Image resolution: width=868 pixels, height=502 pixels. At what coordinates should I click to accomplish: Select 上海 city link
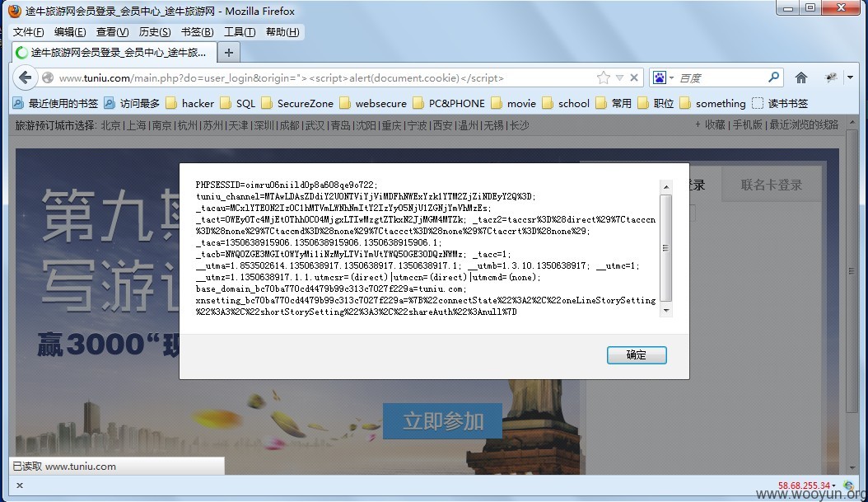(136, 125)
